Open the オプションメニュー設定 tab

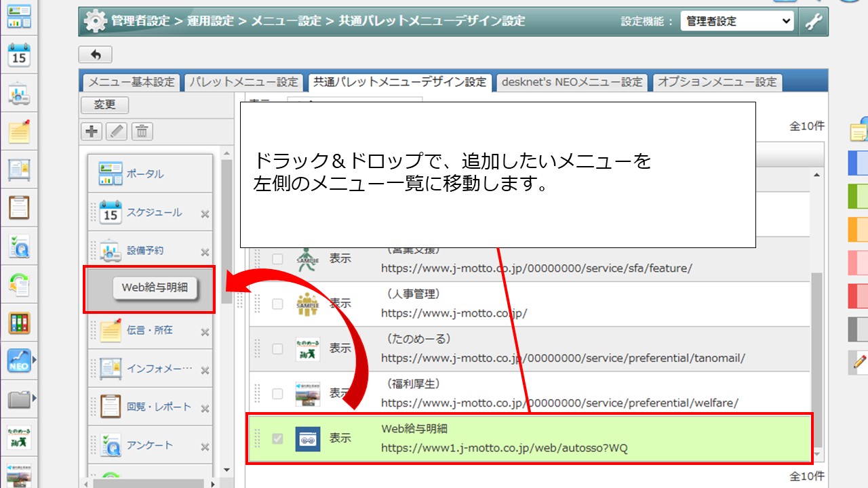click(x=717, y=82)
